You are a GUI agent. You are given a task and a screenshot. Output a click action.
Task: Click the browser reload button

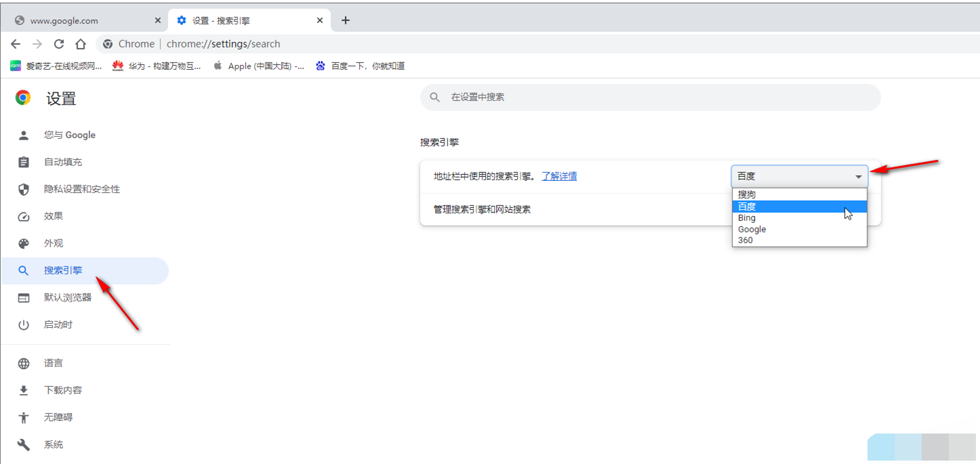tap(59, 44)
